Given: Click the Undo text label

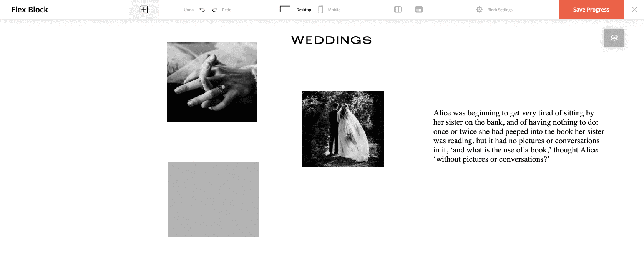Looking at the screenshot, I should pyautogui.click(x=189, y=10).
